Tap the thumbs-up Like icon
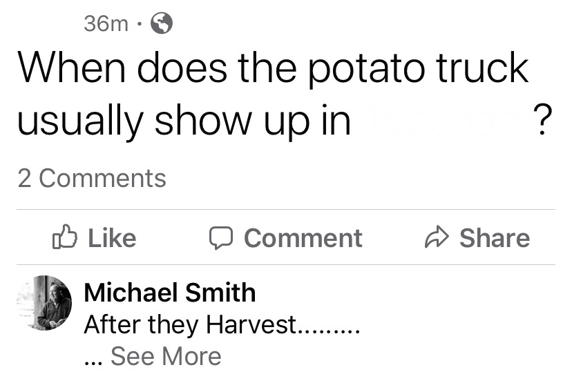Image resolution: width=572 pixels, height=392 pixels. coord(62,238)
